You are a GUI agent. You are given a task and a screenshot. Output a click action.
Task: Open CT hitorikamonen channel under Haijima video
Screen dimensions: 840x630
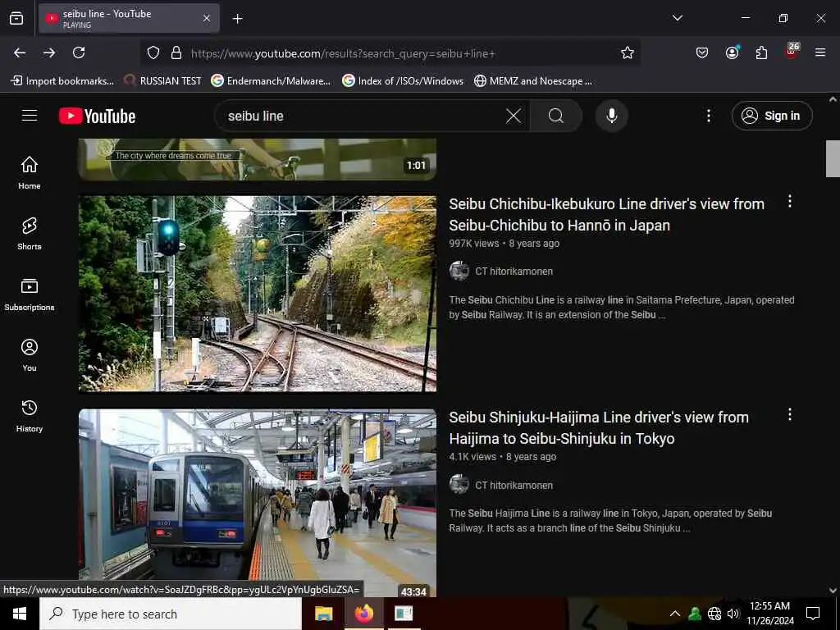click(514, 486)
